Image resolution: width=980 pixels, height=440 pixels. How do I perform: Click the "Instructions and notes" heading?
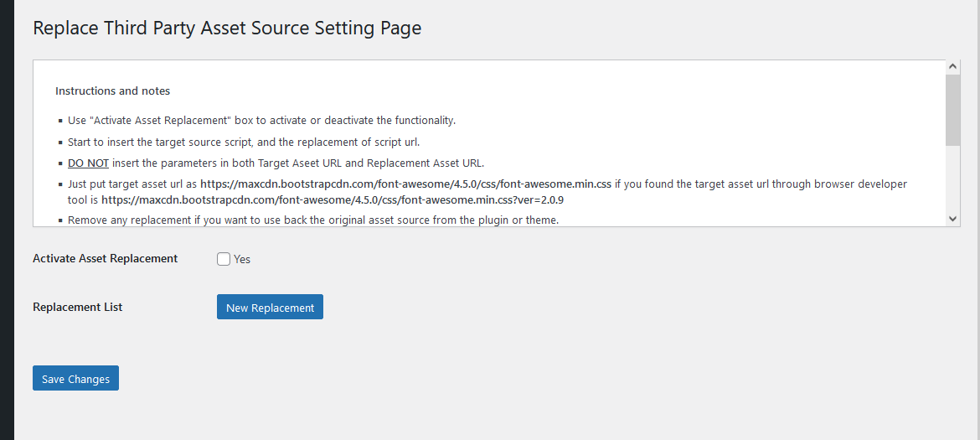point(112,91)
